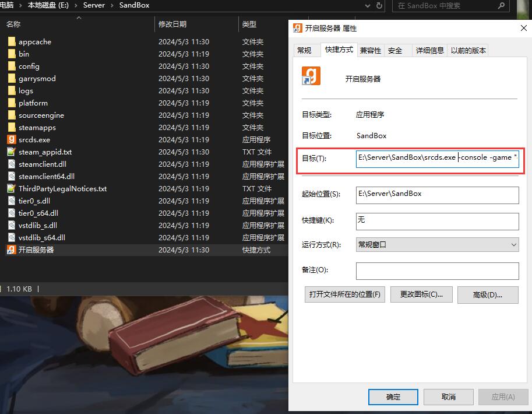The image size is (532, 414).
Task: Click the 更改图标 button
Action: 421,294
